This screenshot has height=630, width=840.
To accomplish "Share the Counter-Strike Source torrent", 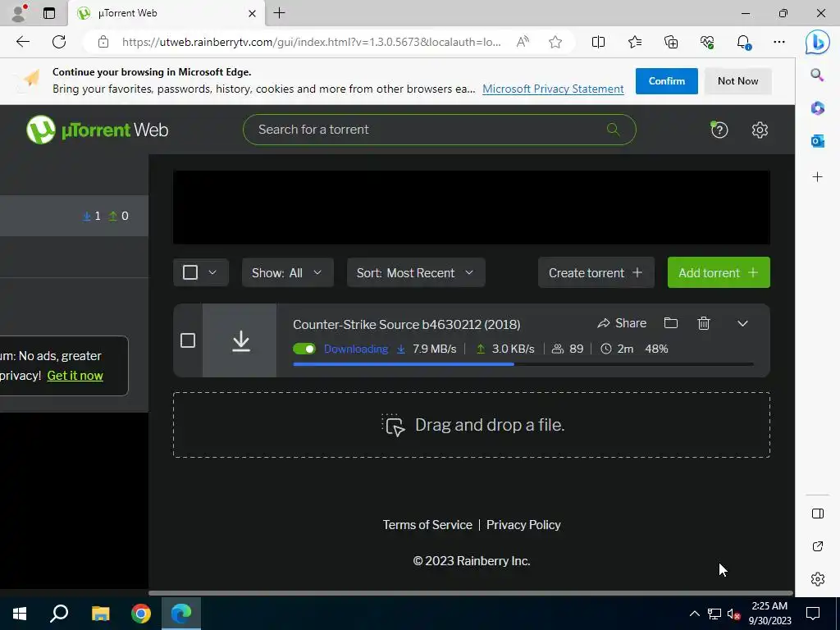I will (622, 323).
